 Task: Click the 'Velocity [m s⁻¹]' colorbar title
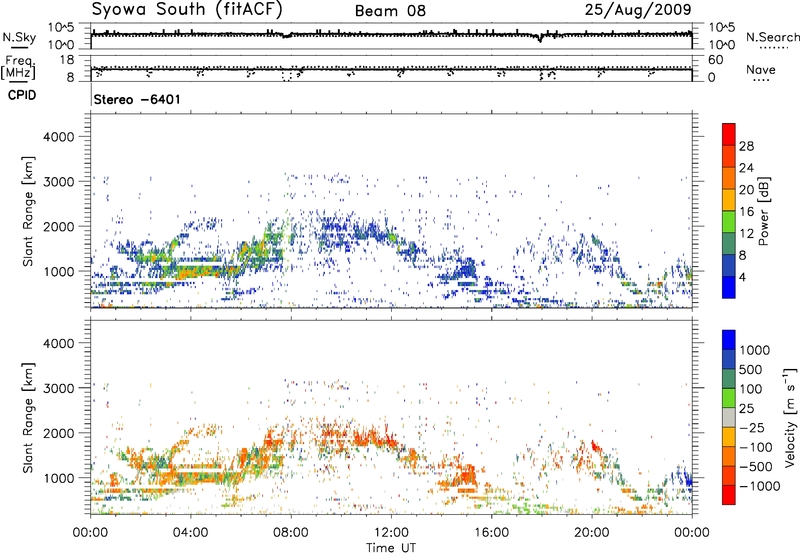[790, 417]
